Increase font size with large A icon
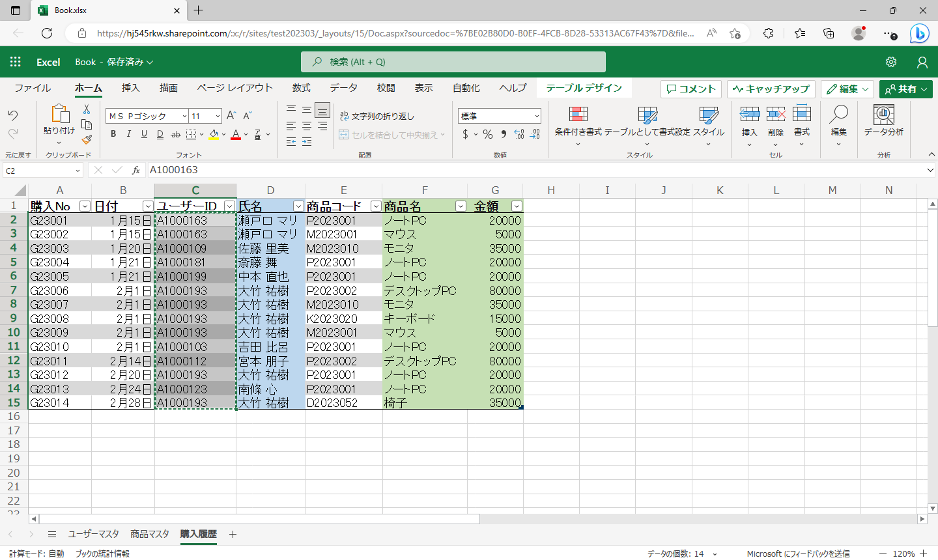938x560 pixels. pyautogui.click(x=231, y=116)
